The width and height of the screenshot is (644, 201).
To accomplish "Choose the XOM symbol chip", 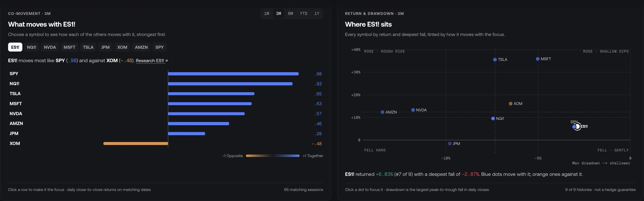I will (122, 47).
